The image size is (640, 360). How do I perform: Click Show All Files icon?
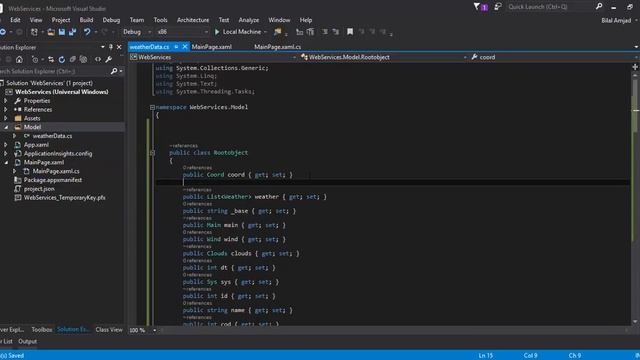coord(83,60)
